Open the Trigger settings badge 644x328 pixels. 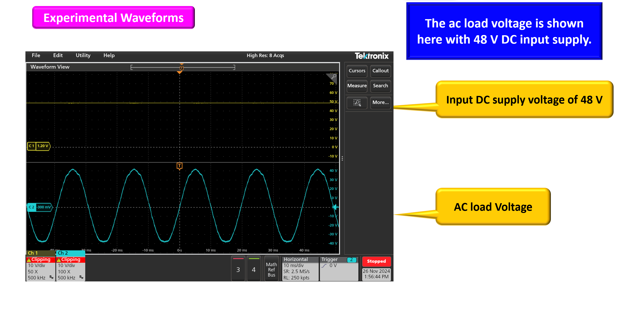(339, 269)
